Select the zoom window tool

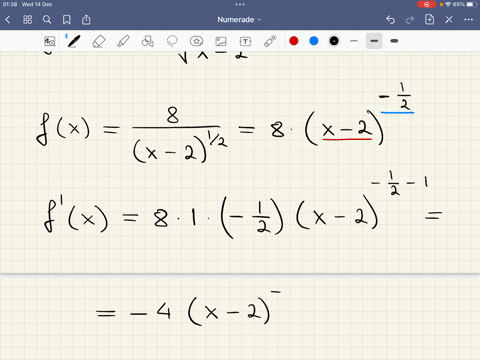point(50,41)
